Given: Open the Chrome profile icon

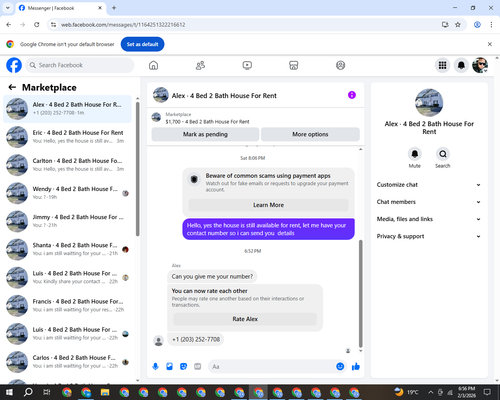Looking at the screenshot, I should click(477, 25).
